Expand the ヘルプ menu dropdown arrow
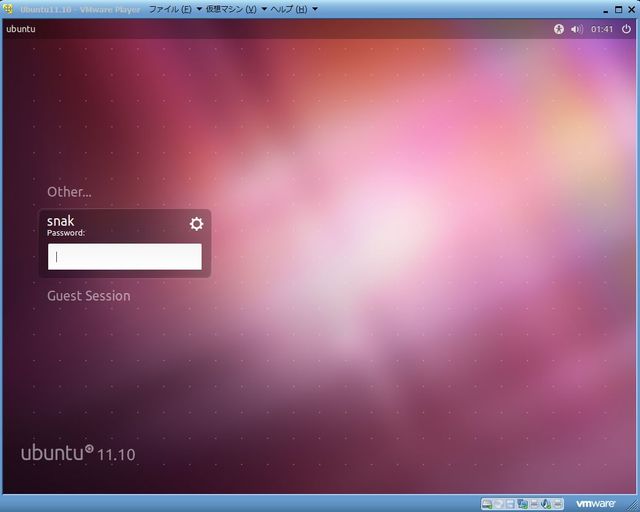This screenshot has width=640, height=512. [x=315, y=9]
